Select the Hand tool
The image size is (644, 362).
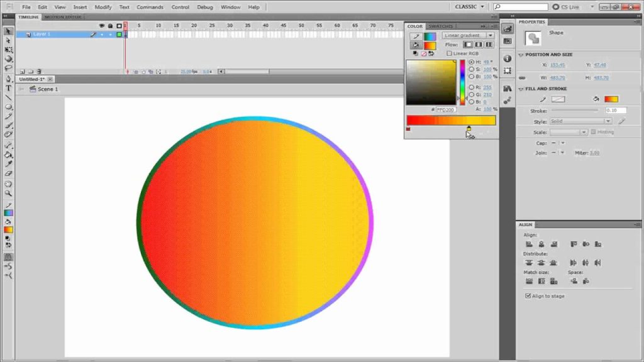[x=8, y=184]
